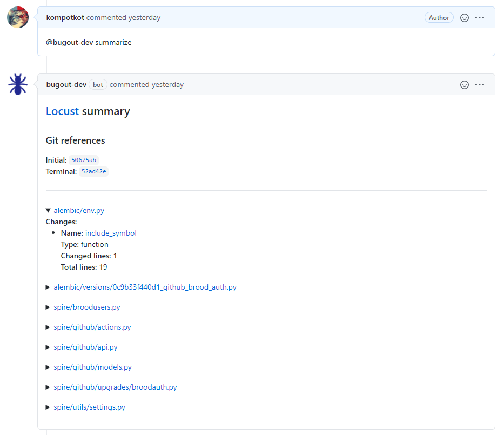504x435 pixels.
Task: Click the Author badge on kompotkot's comment
Action: pyautogui.click(x=439, y=18)
